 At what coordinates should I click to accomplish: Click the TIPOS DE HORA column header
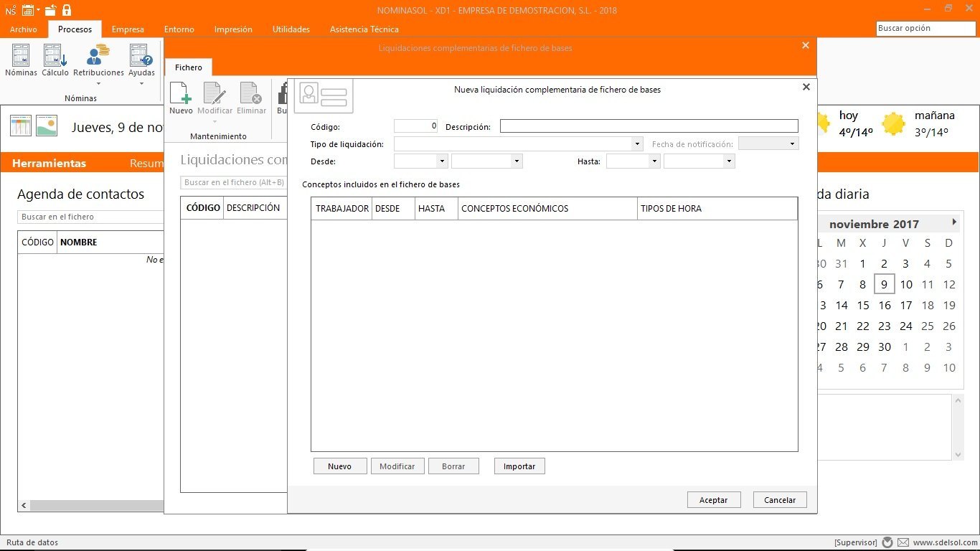pos(717,209)
